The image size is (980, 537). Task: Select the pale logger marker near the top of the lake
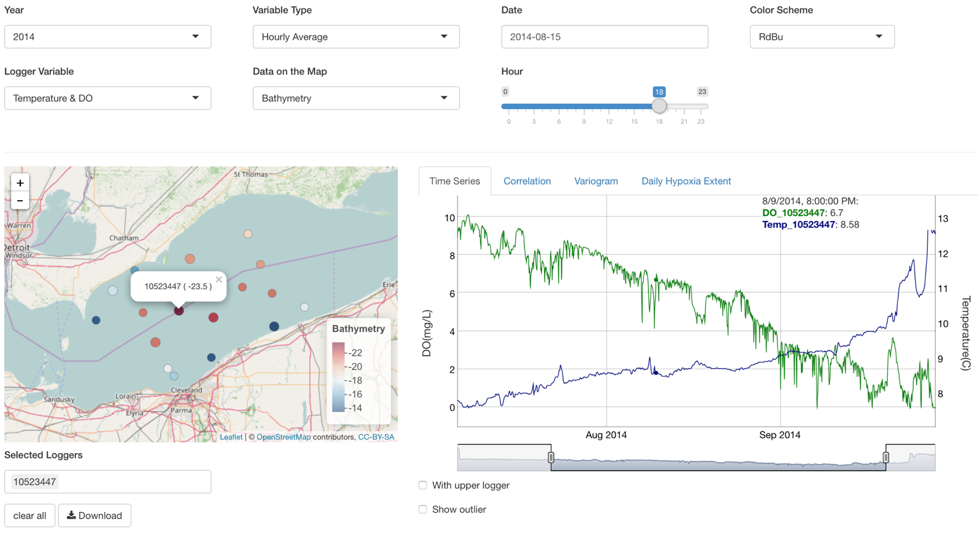[248, 234]
